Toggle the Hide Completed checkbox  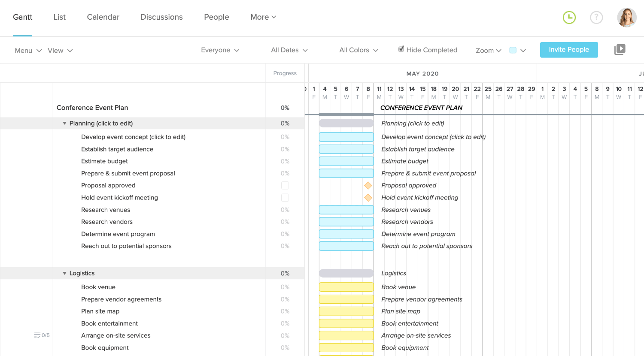click(401, 49)
